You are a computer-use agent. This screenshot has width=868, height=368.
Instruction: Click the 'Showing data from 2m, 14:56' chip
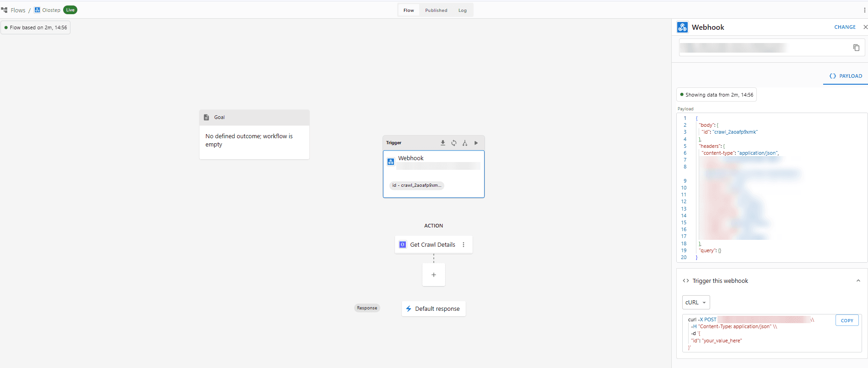coord(717,95)
